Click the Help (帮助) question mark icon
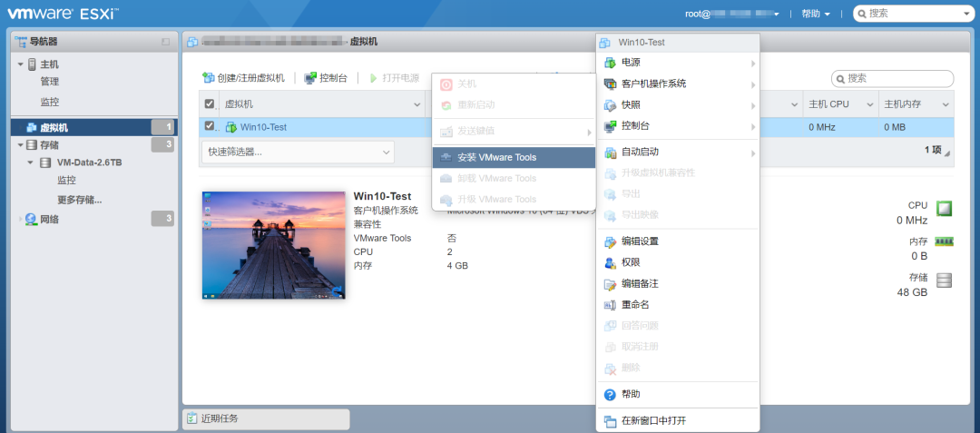Screen dimensions: 980x433 (610, 394)
